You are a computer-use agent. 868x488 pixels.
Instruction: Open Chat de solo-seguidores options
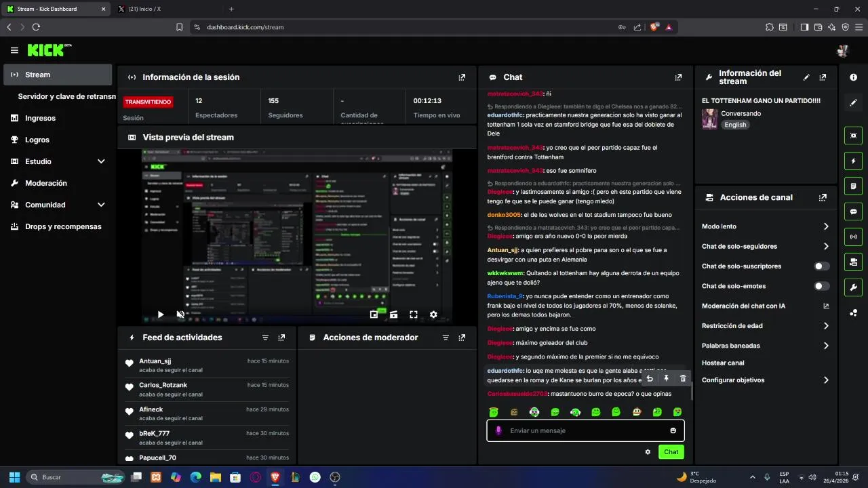[x=765, y=246]
